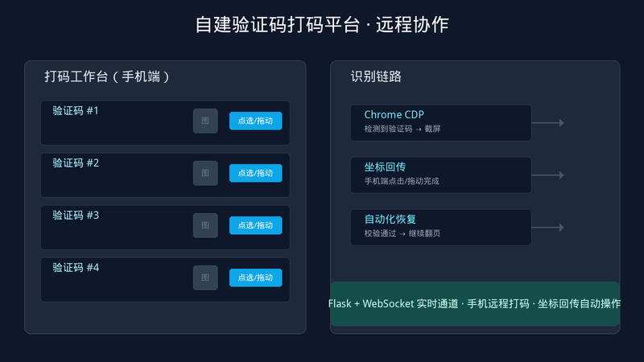Click 点选/拖动 button for 验证码 #3

pyautogui.click(x=255, y=225)
